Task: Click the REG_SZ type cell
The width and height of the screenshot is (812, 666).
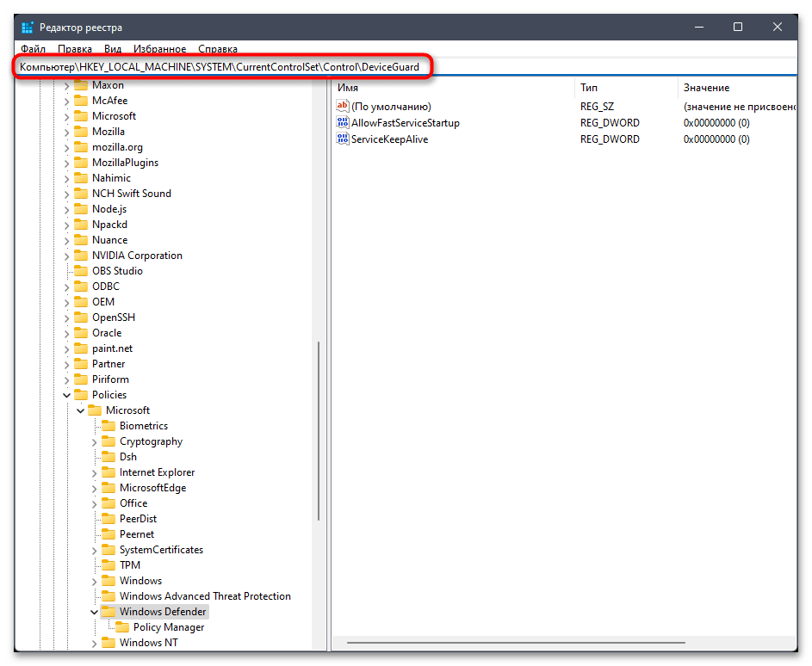Action: click(597, 107)
